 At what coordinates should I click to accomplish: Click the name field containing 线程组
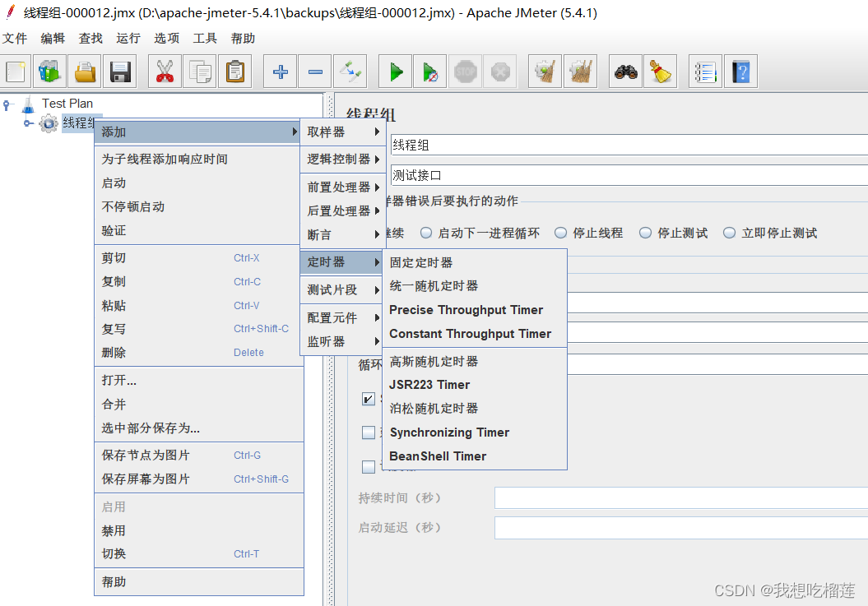tap(629, 145)
